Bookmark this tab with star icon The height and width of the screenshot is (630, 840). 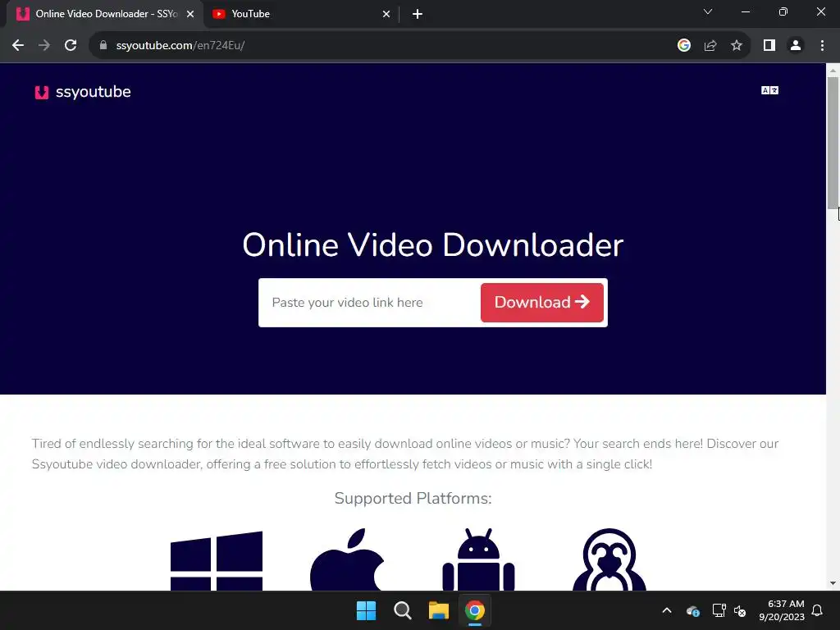click(x=737, y=46)
